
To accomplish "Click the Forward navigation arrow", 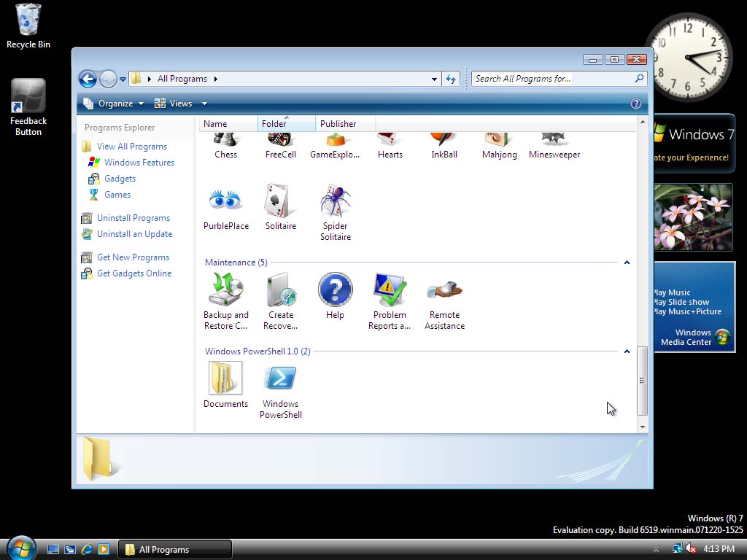I will point(108,79).
